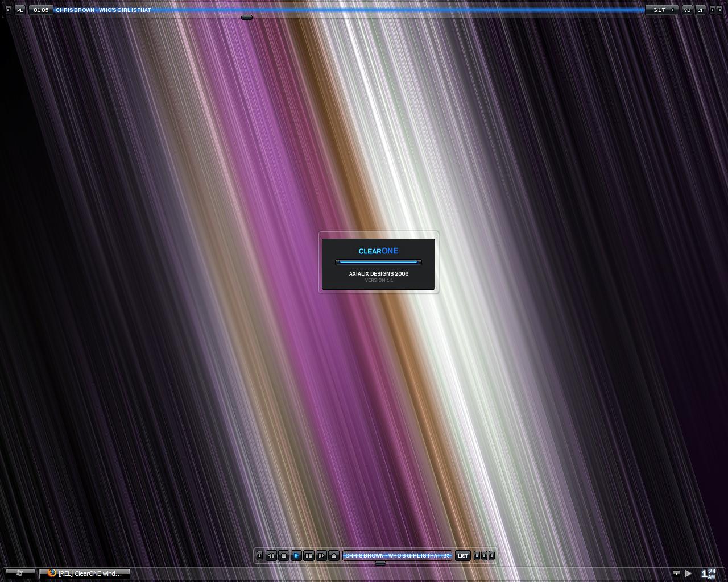Click the small button immediately right of CF

[712, 10]
